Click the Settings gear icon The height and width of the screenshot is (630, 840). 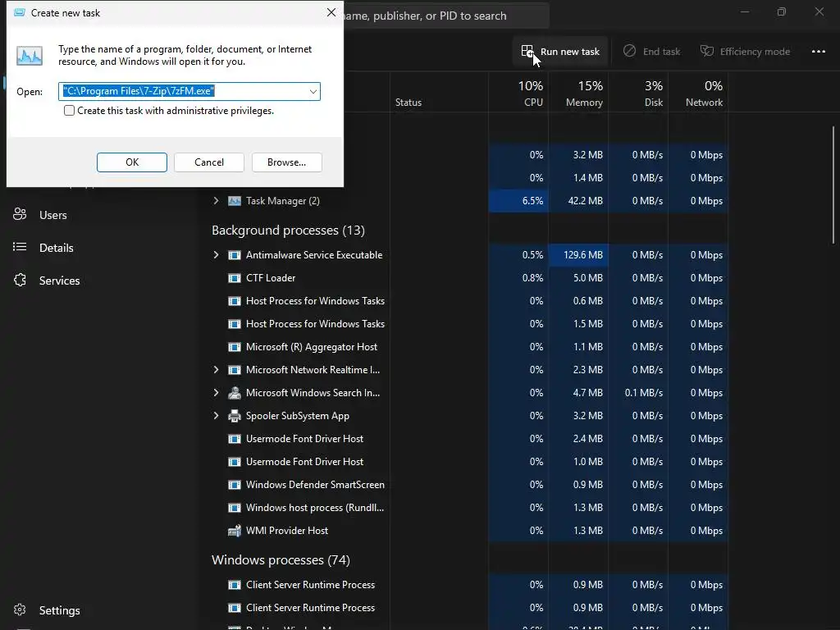coord(20,609)
